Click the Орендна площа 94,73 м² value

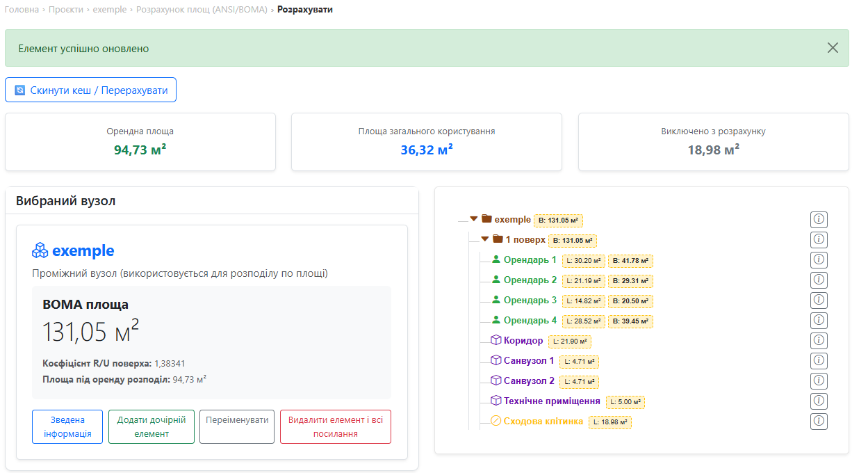click(140, 150)
